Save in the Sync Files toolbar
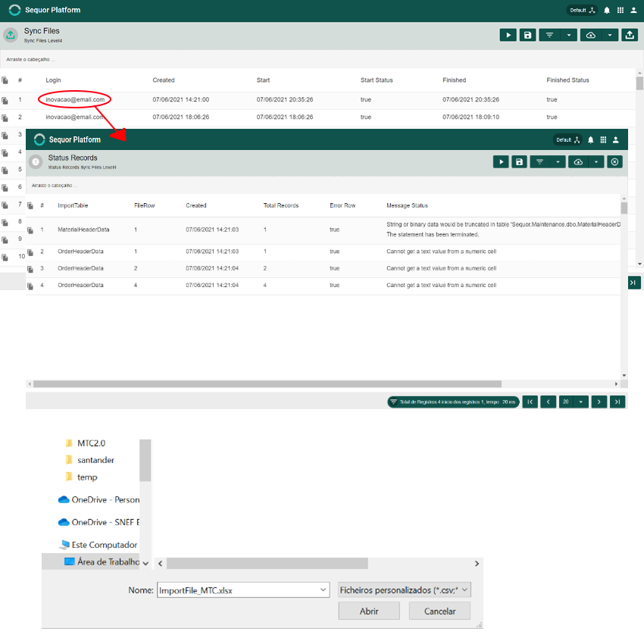This screenshot has height=644, width=644. 528,35
